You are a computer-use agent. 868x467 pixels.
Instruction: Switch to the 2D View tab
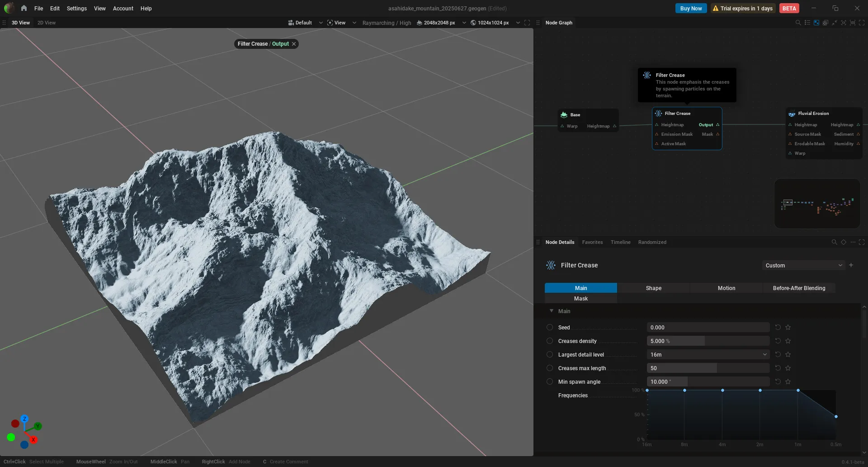[47, 23]
